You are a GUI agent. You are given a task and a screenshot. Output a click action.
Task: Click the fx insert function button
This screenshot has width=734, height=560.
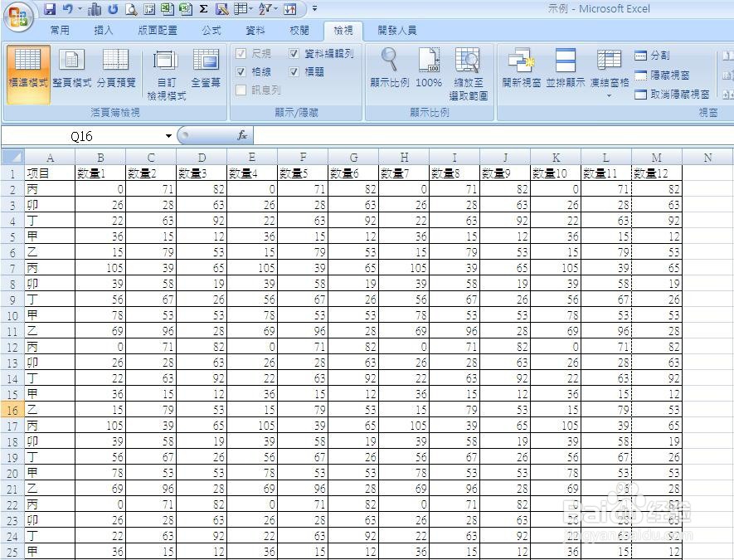242,136
